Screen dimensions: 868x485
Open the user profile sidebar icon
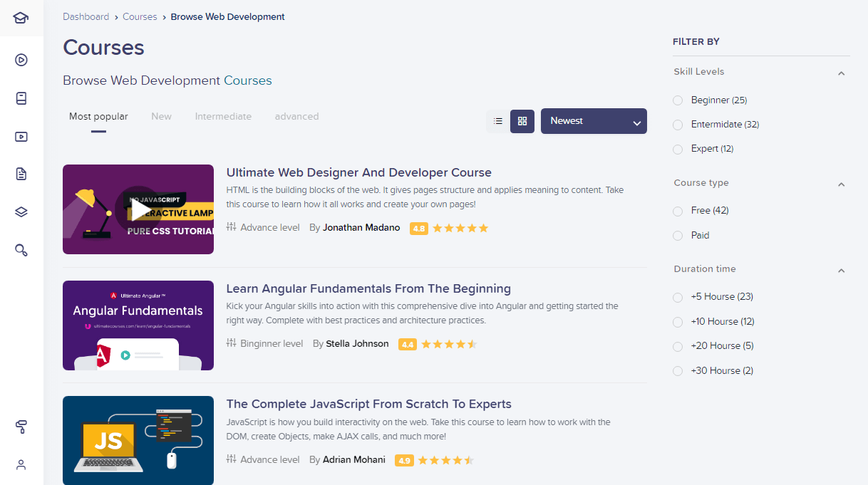(x=21, y=465)
